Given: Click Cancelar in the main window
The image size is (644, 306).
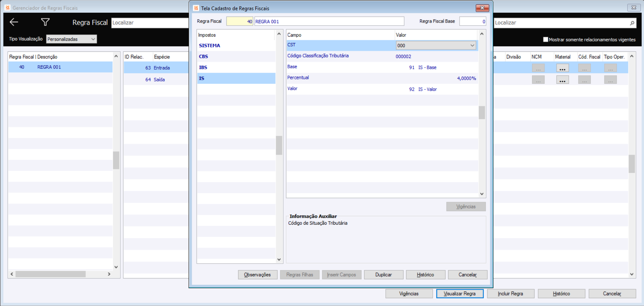Looking at the screenshot, I should (612, 294).
